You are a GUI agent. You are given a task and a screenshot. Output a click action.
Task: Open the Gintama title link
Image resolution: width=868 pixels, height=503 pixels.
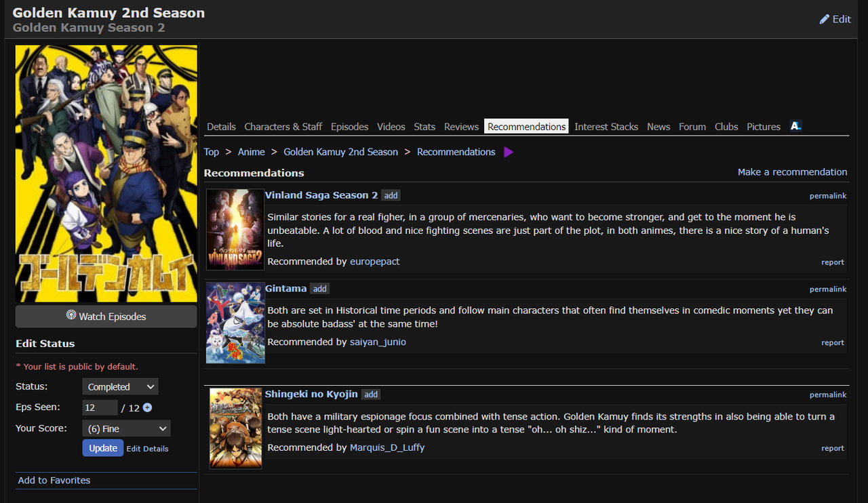pos(286,289)
